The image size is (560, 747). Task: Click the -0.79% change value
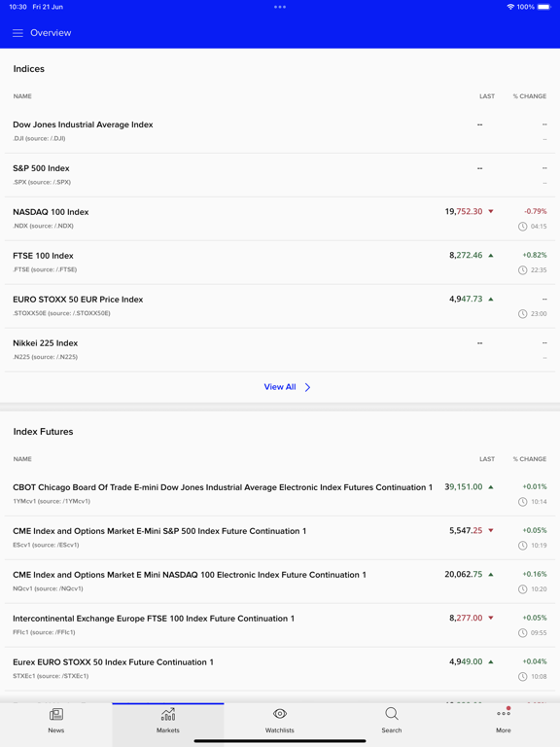click(x=536, y=211)
